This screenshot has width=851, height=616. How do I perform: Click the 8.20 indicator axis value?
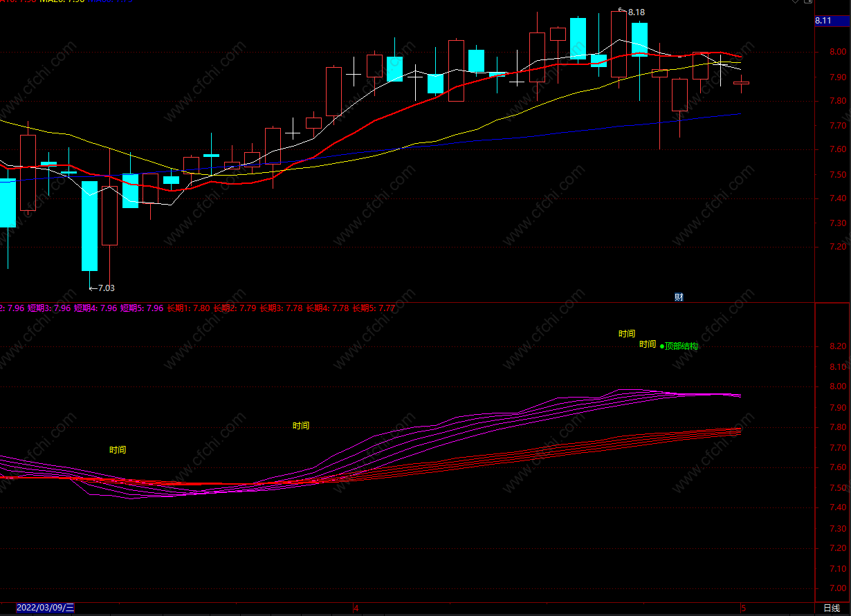(838, 346)
